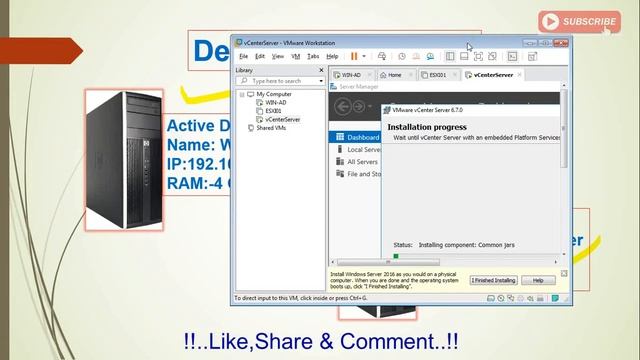Click the Installation progress heading
The width and height of the screenshot is (640, 360).
427,127
